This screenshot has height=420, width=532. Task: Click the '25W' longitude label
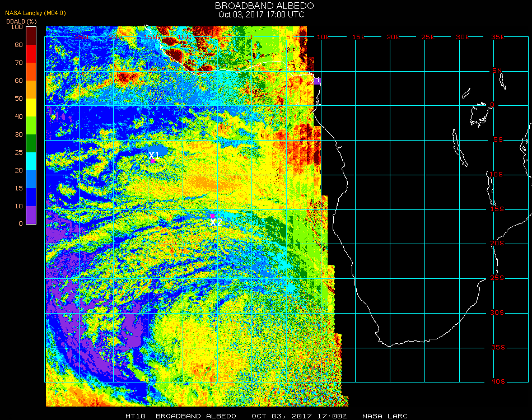(x=81, y=37)
